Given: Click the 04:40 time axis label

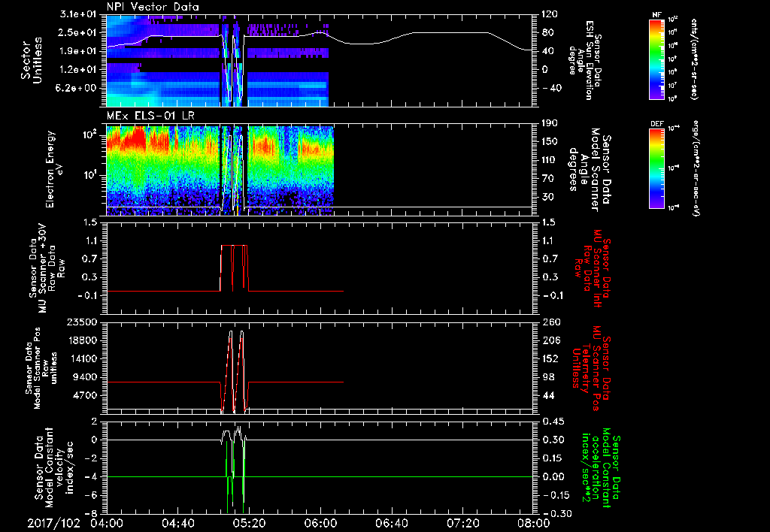Looking at the screenshot, I should point(177,523).
